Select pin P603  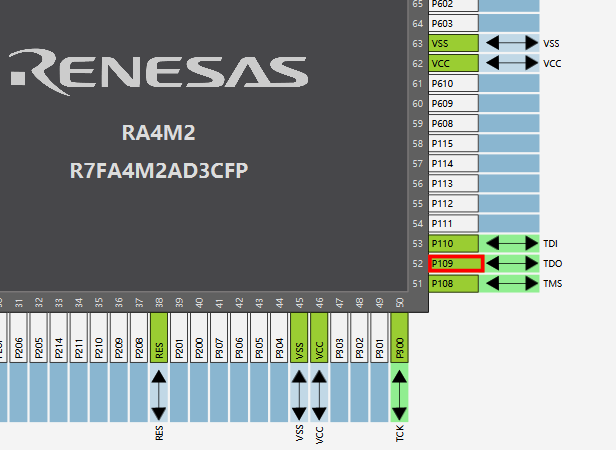point(454,23)
